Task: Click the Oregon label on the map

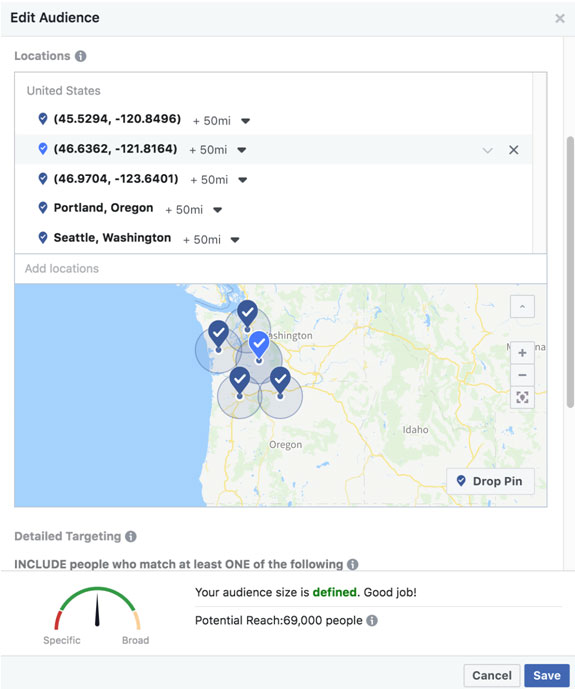Action: click(x=286, y=445)
